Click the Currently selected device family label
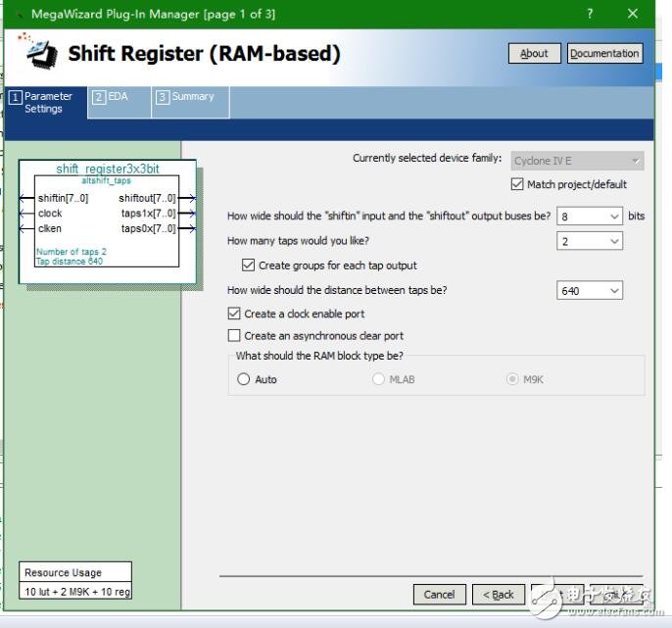The height and width of the screenshot is (628, 672). [427, 158]
